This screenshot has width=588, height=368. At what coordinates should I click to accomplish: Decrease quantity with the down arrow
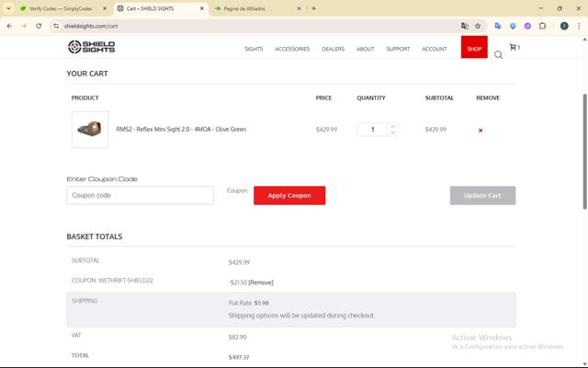pyautogui.click(x=392, y=132)
